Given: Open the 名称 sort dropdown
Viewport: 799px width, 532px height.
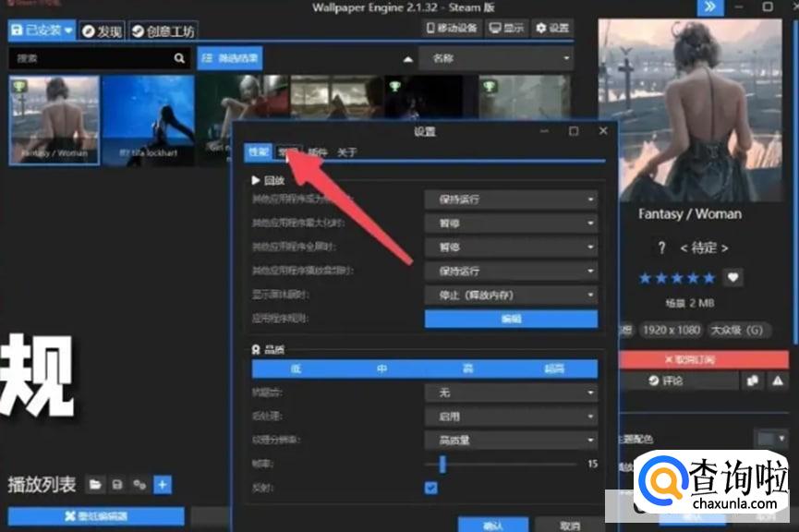Looking at the screenshot, I should pos(496,58).
